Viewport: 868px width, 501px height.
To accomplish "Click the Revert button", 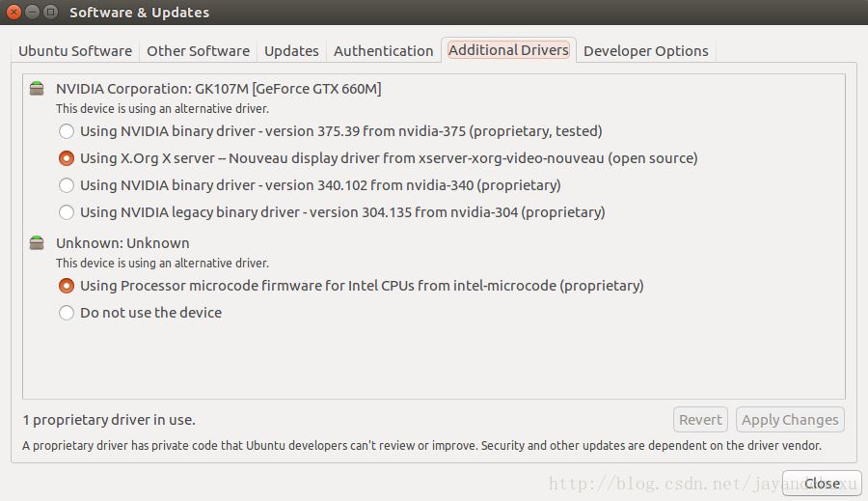I will [x=700, y=420].
